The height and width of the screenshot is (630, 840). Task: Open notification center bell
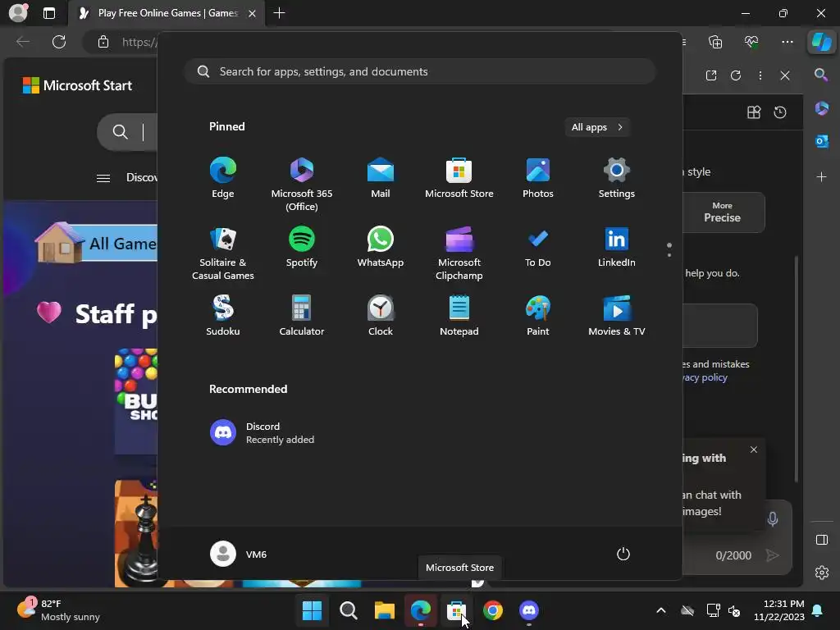[818, 610]
